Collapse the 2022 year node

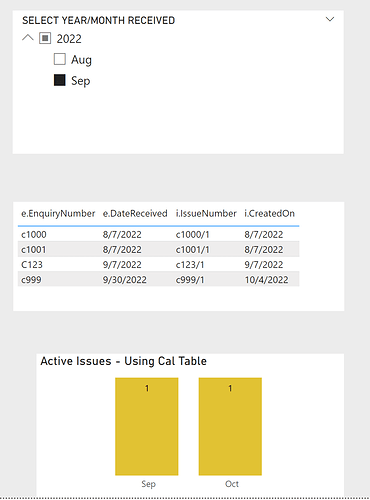coord(28,38)
